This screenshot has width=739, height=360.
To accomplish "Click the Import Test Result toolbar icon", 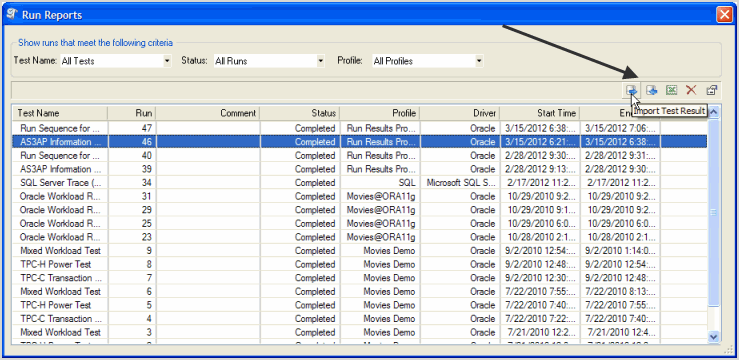I will pos(632,90).
